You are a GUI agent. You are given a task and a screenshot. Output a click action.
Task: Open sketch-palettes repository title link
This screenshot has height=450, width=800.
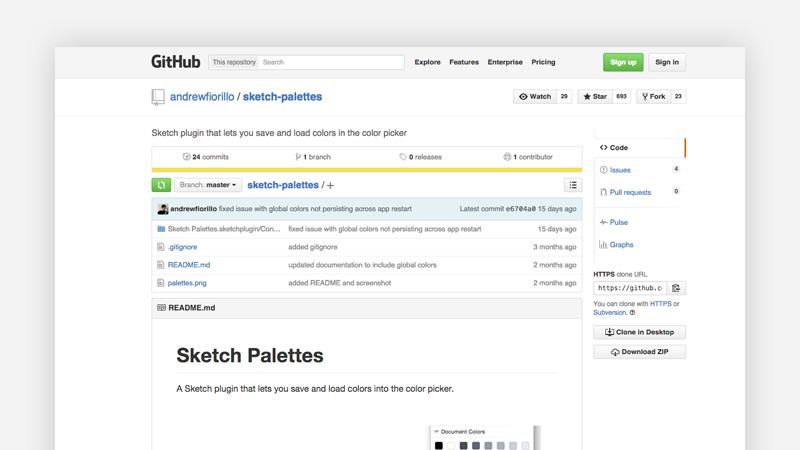[x=282, y=96]
